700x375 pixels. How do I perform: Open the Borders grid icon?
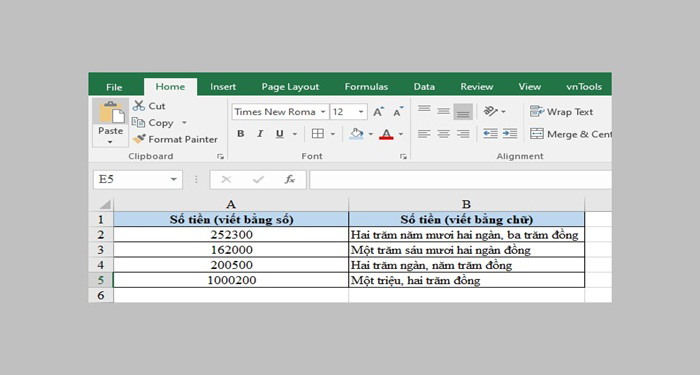click(318, 133)
